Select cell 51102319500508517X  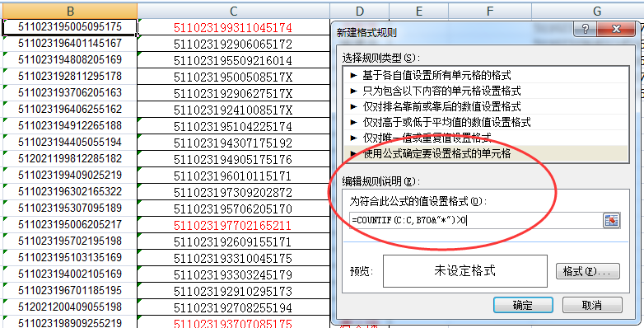point(233,77)
